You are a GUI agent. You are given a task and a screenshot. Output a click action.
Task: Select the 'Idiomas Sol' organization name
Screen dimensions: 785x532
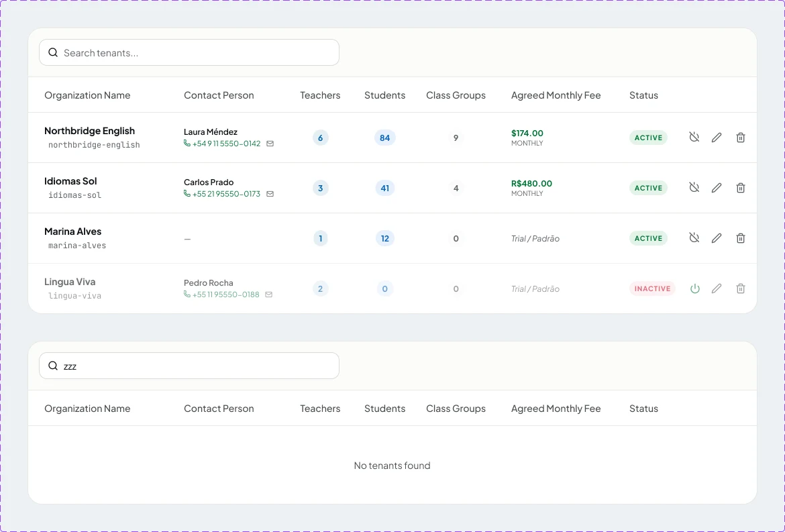tap(70, 181)
